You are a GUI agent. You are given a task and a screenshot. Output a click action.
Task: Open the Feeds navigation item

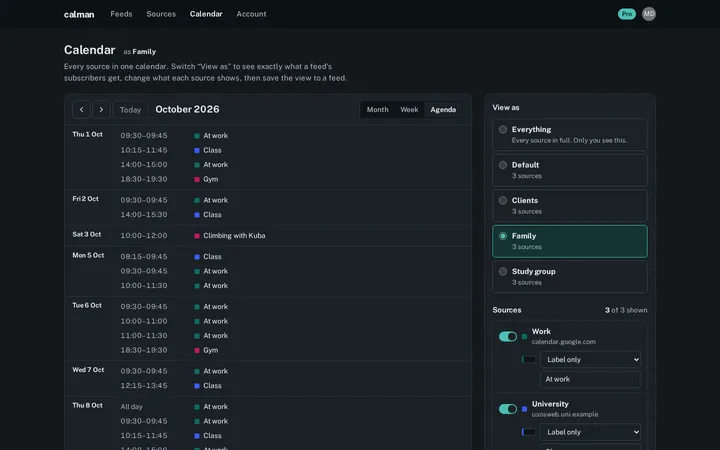click(x=121, y=14)
